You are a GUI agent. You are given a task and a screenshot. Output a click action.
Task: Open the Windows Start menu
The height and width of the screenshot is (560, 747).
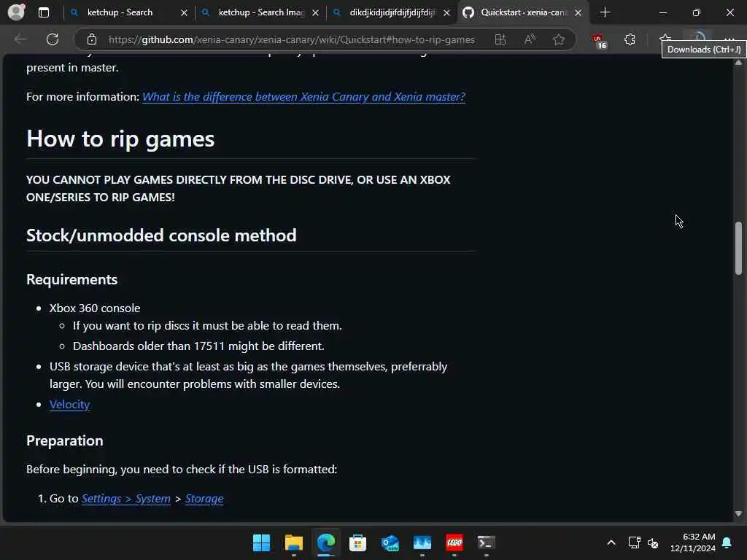pos(261,542)
